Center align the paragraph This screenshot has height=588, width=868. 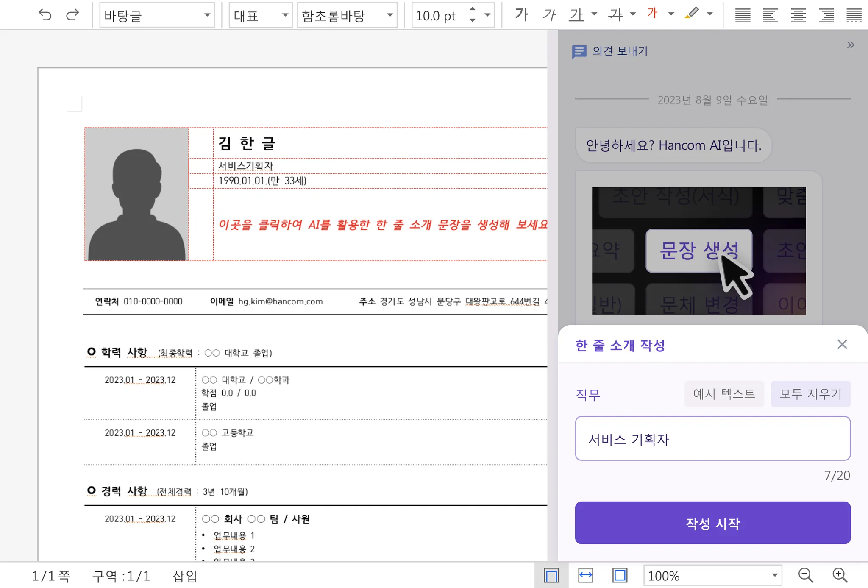798,16
